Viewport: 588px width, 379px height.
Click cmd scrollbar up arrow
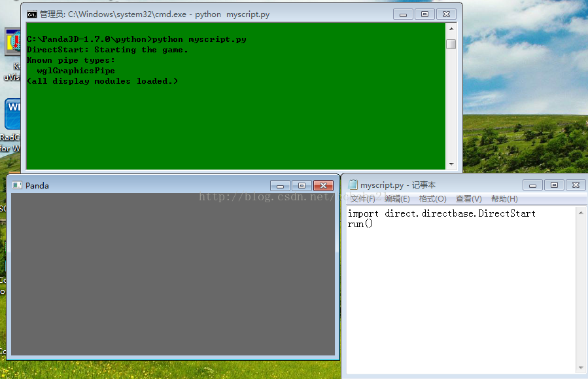[451, 29]
